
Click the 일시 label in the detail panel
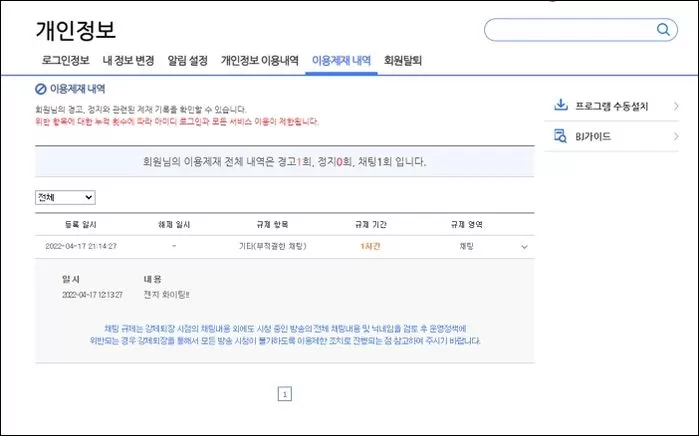(71, 280)
